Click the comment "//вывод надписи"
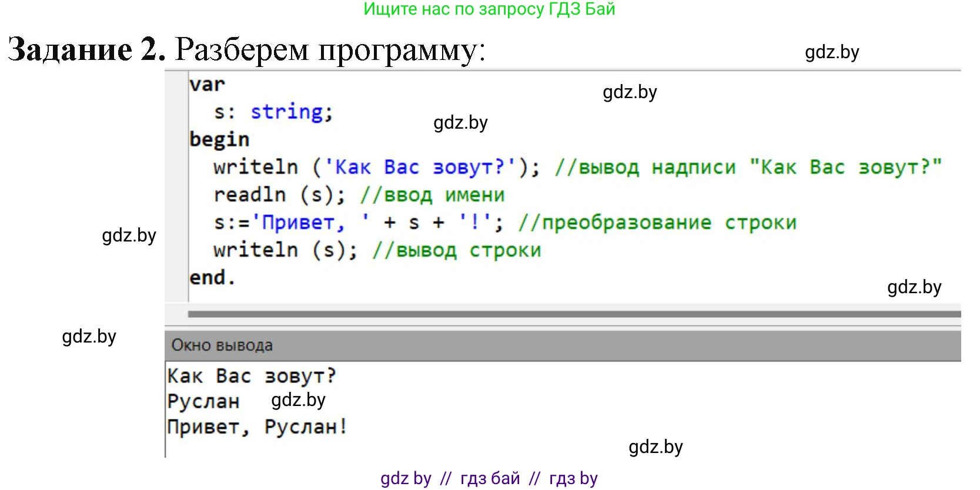 [x=645, y=167]
